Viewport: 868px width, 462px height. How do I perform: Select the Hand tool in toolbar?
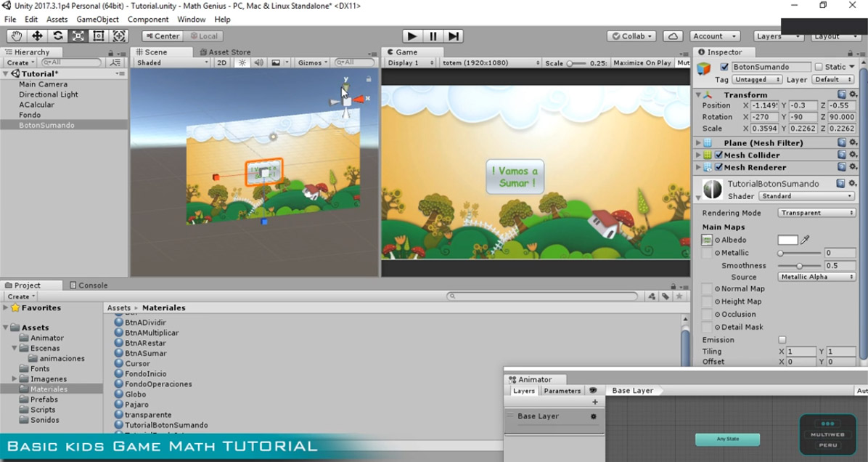(17, 36)
